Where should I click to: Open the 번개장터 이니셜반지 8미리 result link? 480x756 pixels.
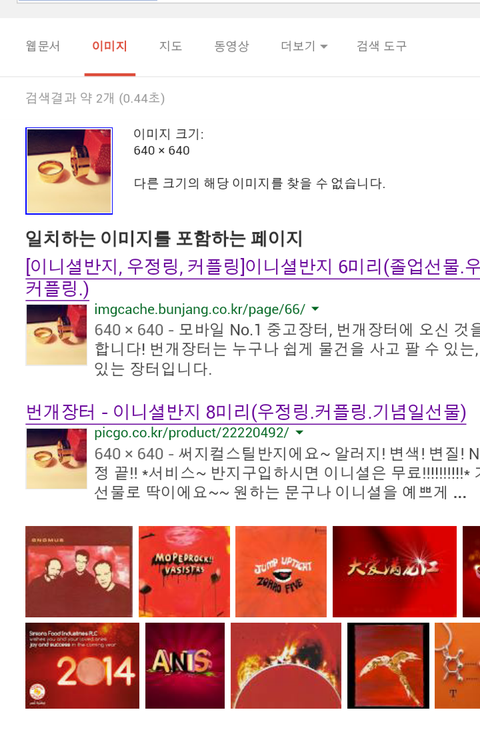(246, 412)
